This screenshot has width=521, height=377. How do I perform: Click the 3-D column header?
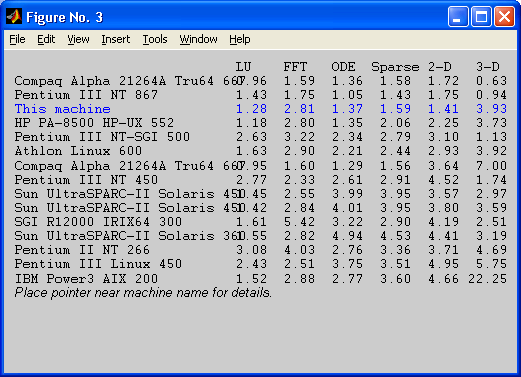(488, 67)
